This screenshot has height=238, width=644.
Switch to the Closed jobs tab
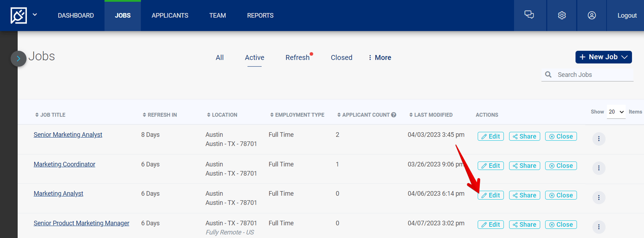[341, 57]
